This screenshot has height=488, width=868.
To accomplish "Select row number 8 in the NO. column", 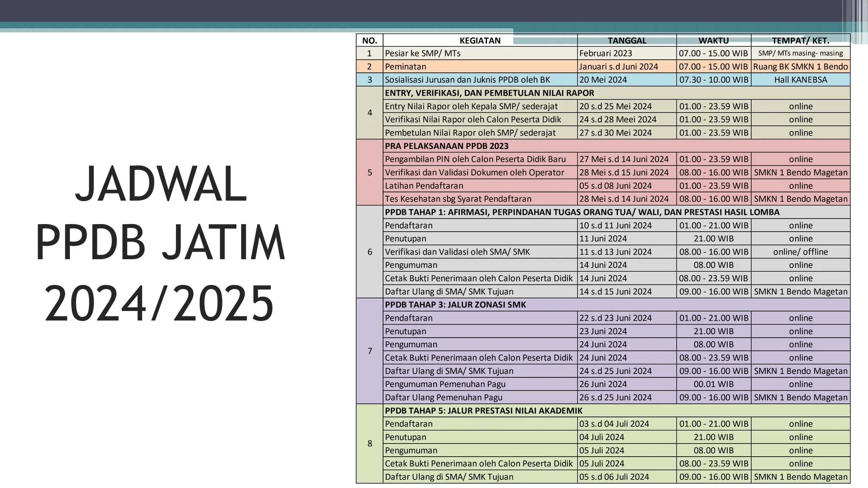I will point(370,444).
